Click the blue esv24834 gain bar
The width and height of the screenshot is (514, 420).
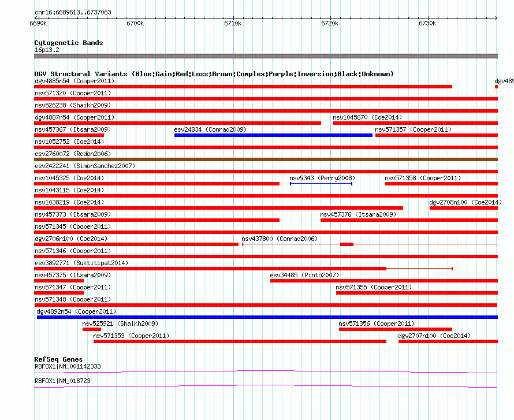[273, 135]
